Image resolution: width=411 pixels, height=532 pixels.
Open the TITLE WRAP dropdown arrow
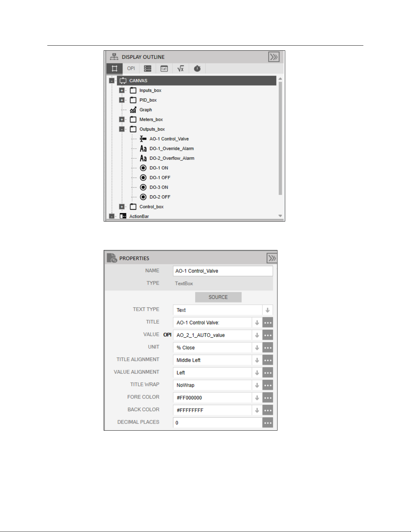(x=257, y=385)
